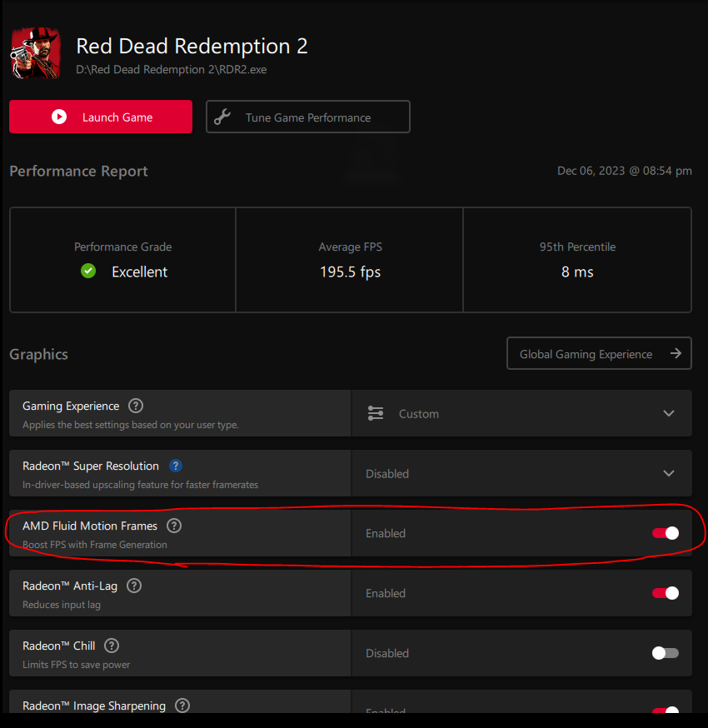This screenshot has height=728, width=708.
Task: Click the help icon next to Radeon Chill
Action: click(112, 646)
